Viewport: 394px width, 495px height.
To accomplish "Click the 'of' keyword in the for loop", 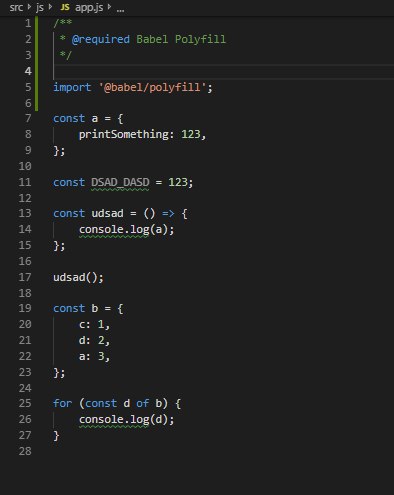I will 143,403.
